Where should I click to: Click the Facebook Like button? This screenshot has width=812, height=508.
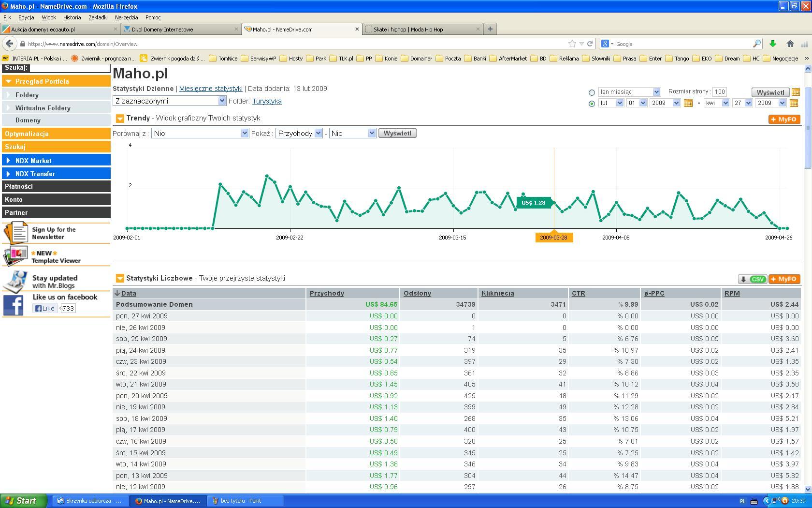(x=45, y=308)
